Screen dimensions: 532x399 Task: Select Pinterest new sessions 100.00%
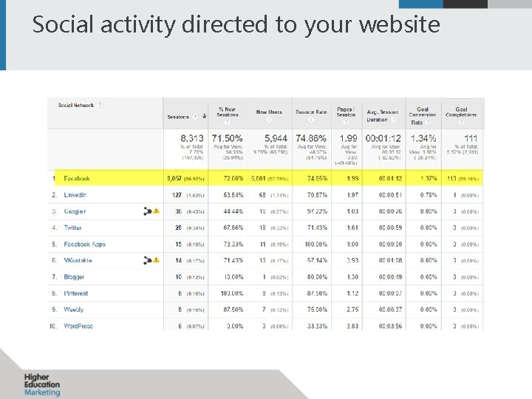point(232,293)
